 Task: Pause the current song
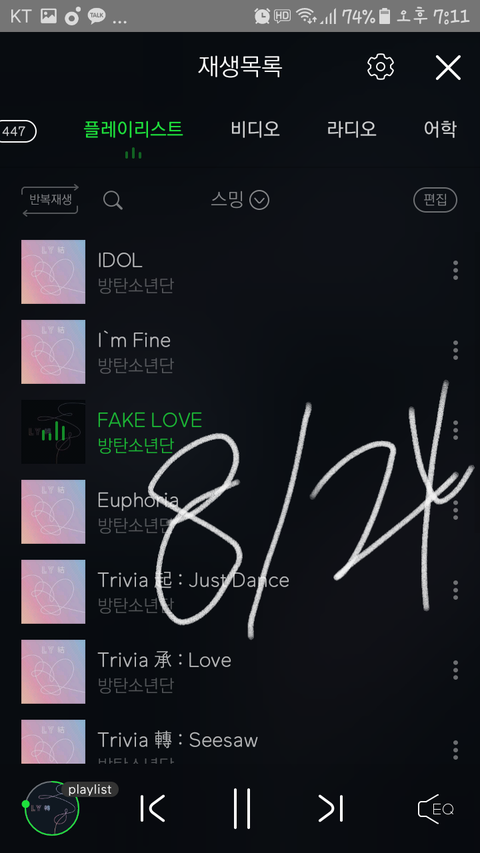242,808
